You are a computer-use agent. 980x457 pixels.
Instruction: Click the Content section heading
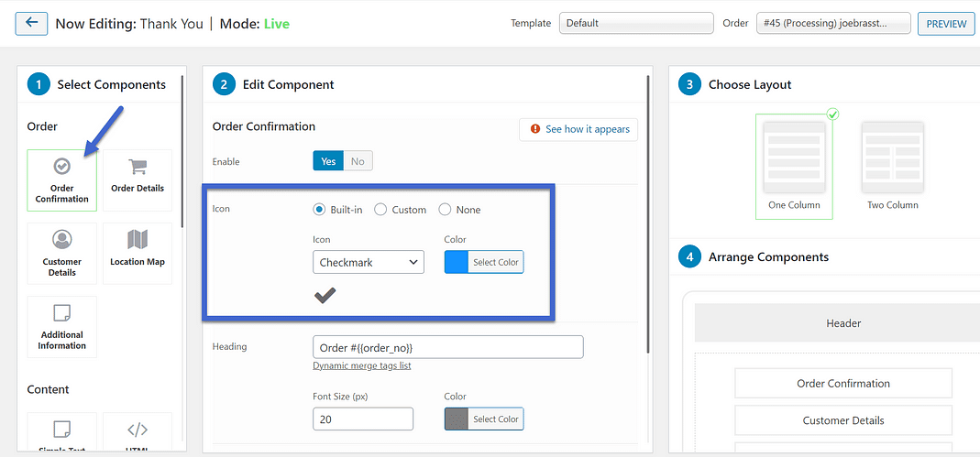point(48,389)
